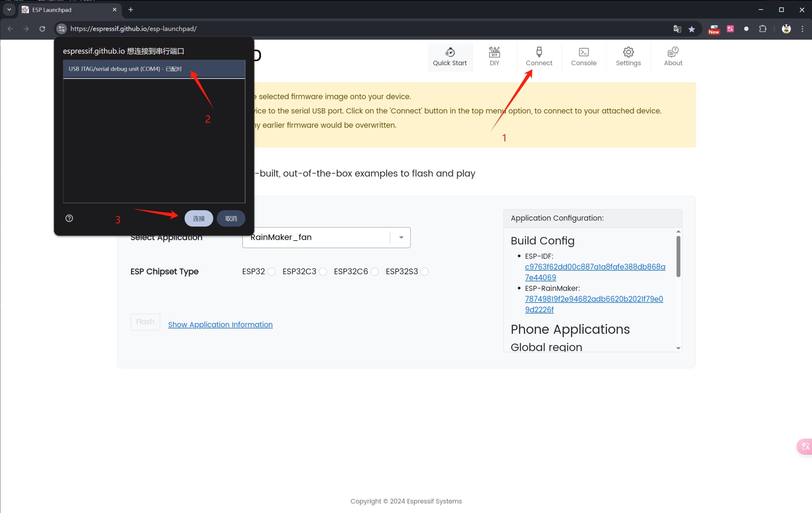Image resolution: width=812 pixels, height=513 pixels.
Task: Click the ESP Chipset Type label
Action: pyautogui.click(x=165, y=272)
